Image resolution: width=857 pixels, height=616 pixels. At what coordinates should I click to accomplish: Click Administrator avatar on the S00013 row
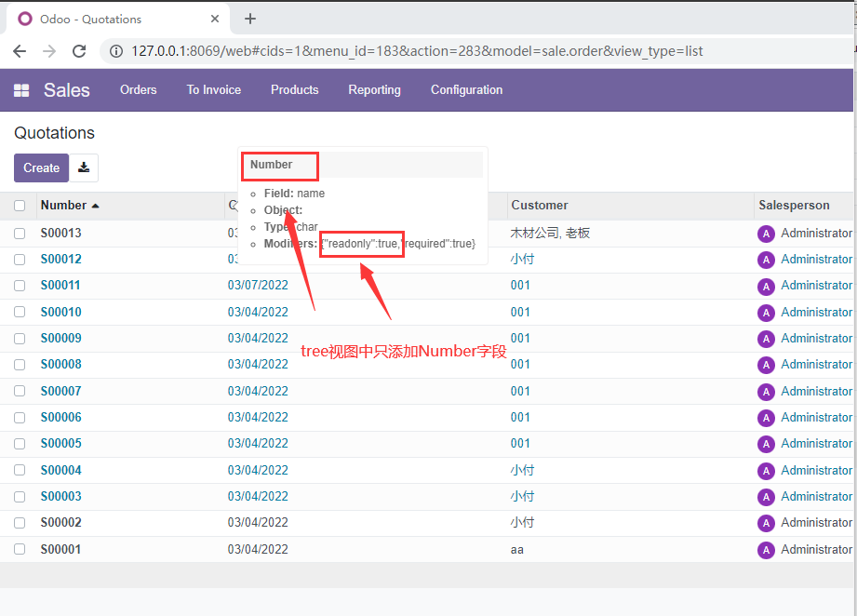pos(766,233)
